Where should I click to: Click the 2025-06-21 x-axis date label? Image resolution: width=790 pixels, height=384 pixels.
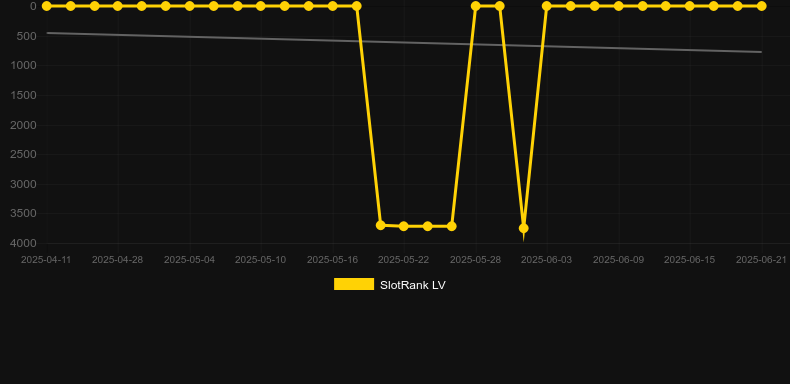[761, 260]
